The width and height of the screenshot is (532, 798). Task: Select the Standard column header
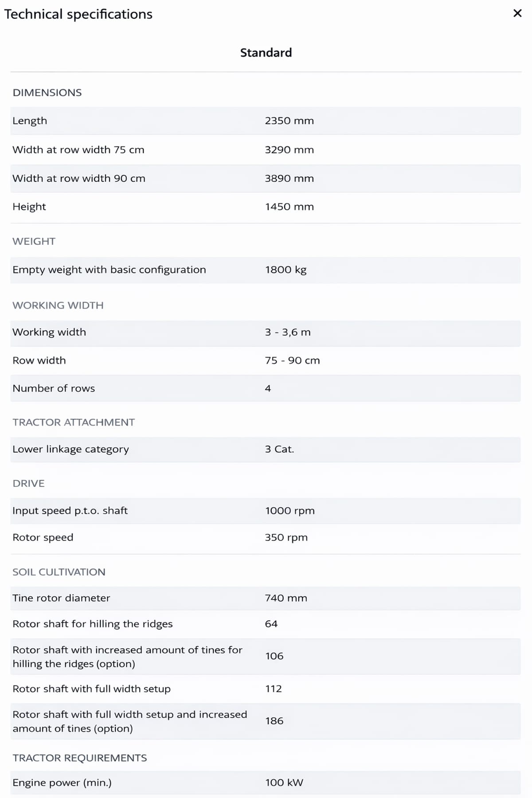pos(266,53)
